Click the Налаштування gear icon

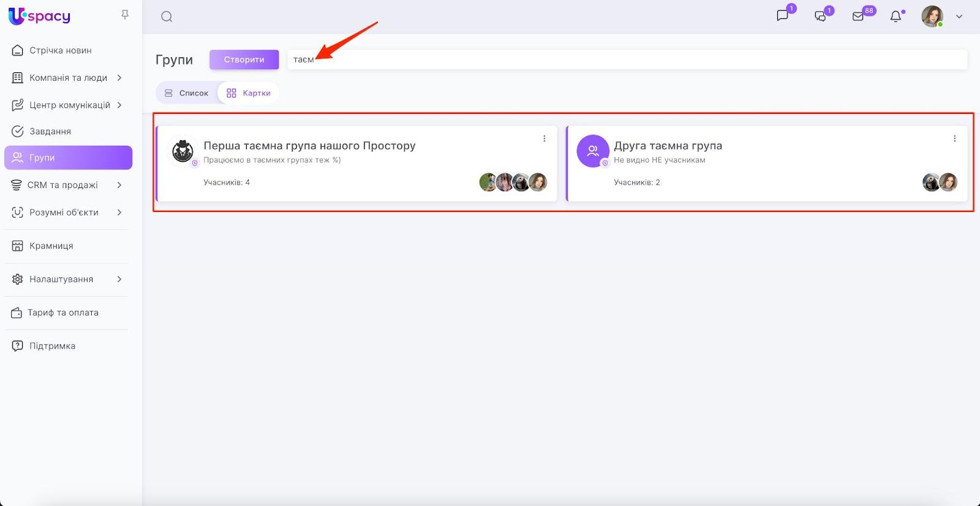[x=18, y=279]
